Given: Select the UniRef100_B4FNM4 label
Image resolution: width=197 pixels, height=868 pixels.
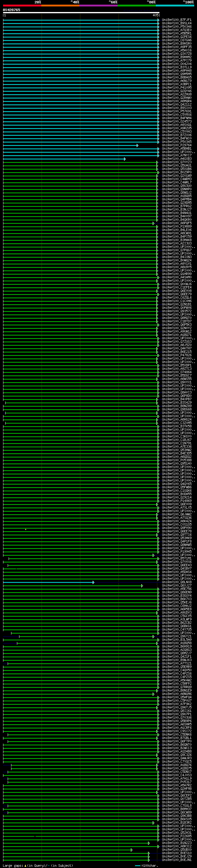Looking at the screenshot, I should 177,118.
